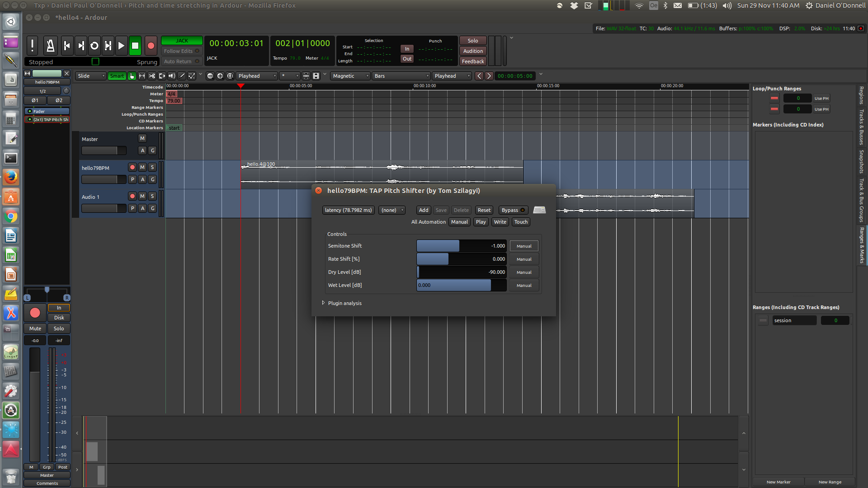Click the Add preset button
The width and height of the screenshot is (868, 488).
[x=424, y=210]
